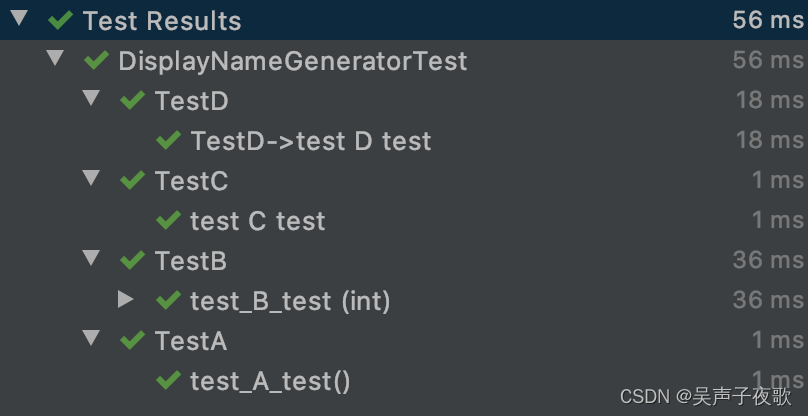
Task: Select the test C test result
Action: [257, 221]
